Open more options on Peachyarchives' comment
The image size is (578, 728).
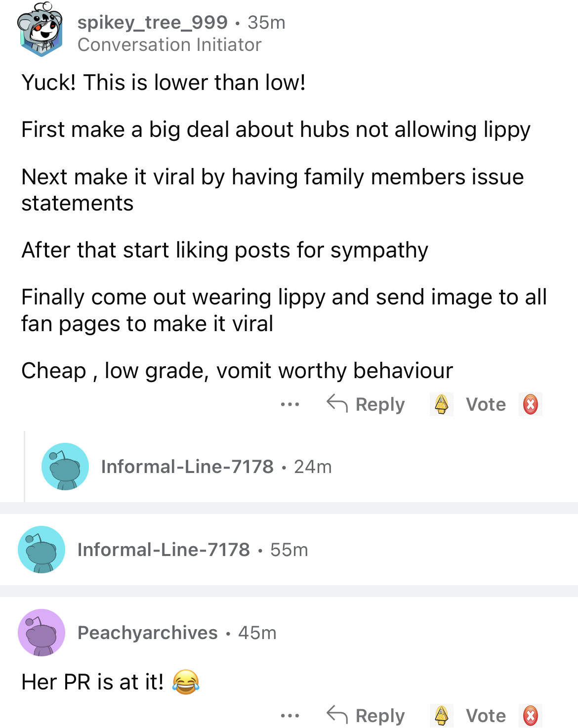289,715
